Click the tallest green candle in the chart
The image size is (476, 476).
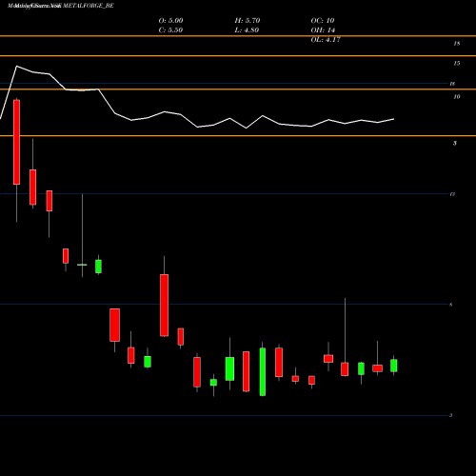[263, 371]
